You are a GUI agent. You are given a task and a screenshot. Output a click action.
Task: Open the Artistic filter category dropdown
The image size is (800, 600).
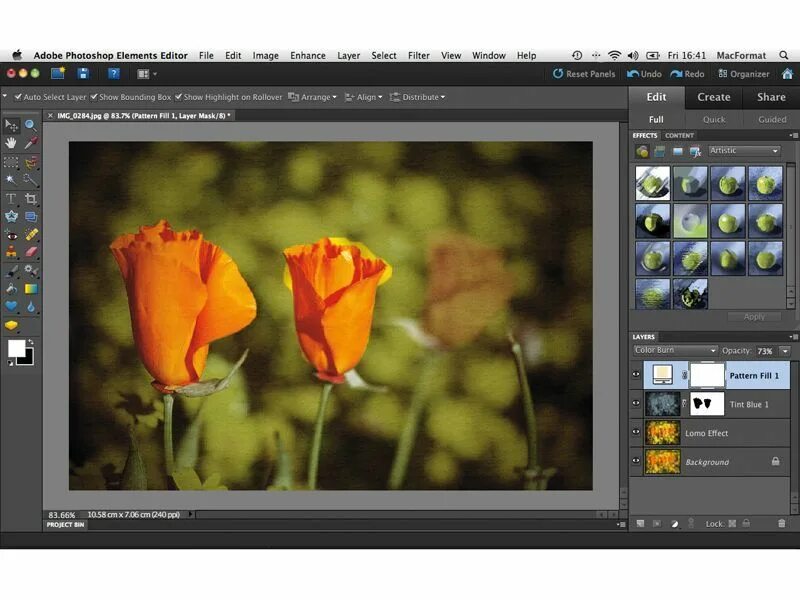point(744,151)
